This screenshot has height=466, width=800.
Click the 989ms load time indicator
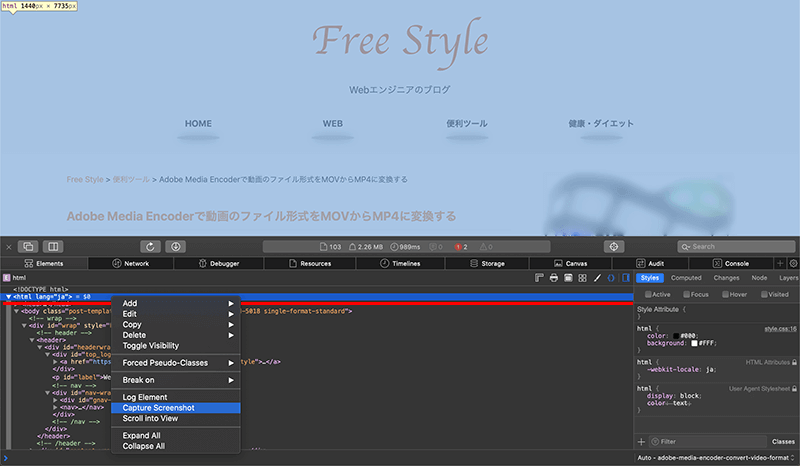[405, 247]
